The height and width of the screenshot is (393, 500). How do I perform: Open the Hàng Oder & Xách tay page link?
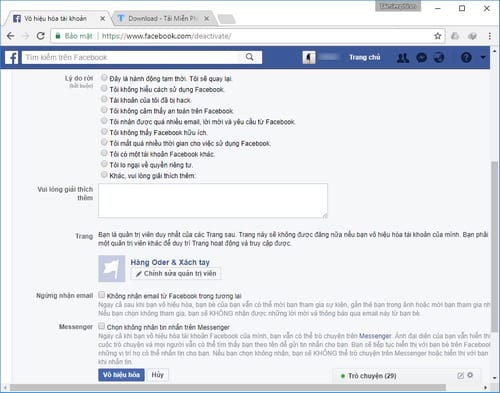[x=170, y=262]
